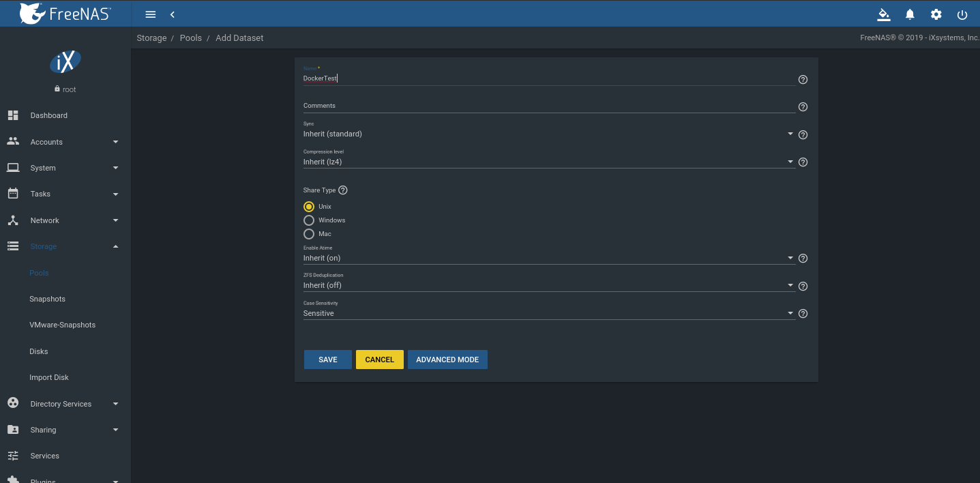Select the Windows share type
980x483 pixels.
(309, 220)
